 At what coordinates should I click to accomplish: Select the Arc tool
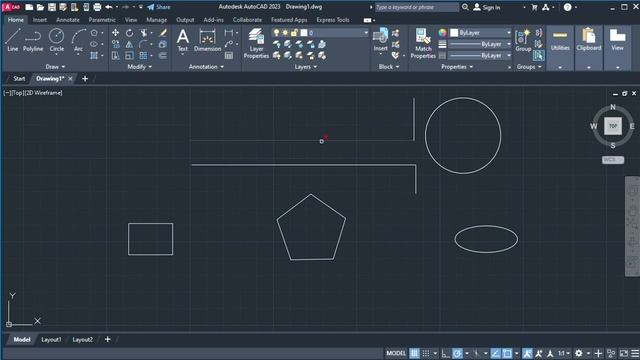[x=78, y=40]
